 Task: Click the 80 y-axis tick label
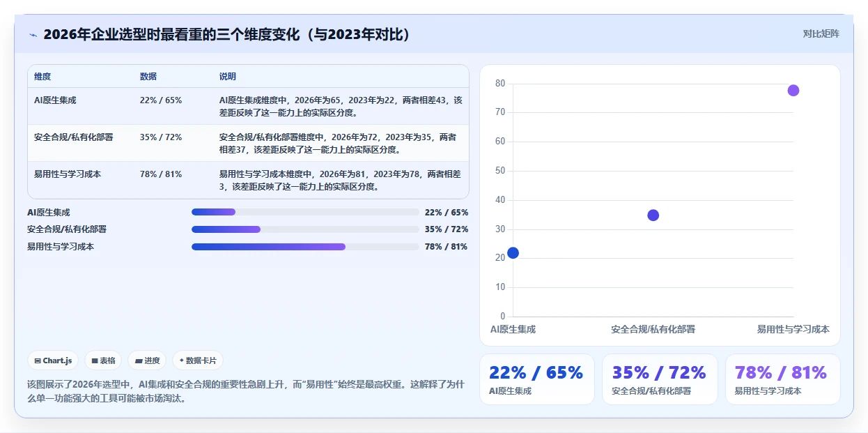pyautogui.click(x=500, y=83)
